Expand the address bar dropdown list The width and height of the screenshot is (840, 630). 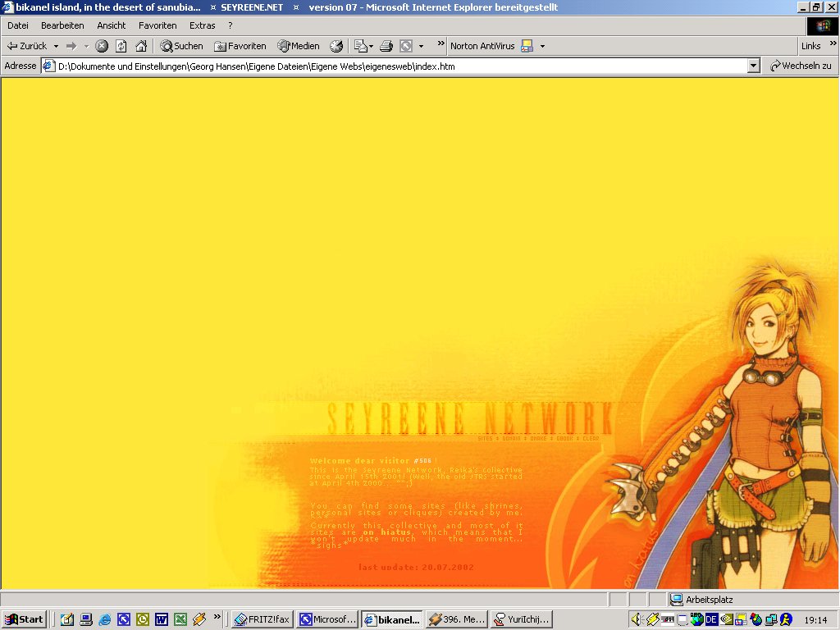(754, 66)
